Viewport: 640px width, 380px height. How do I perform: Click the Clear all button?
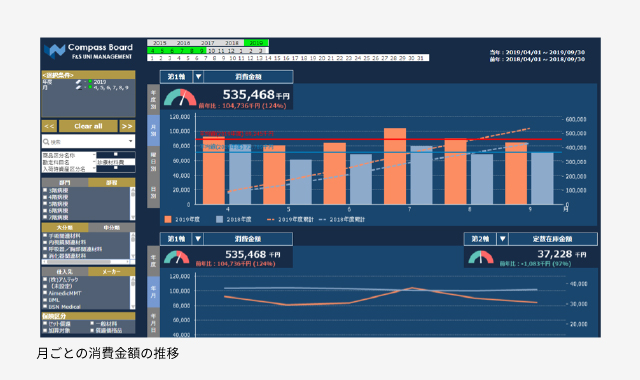[88, 126]
